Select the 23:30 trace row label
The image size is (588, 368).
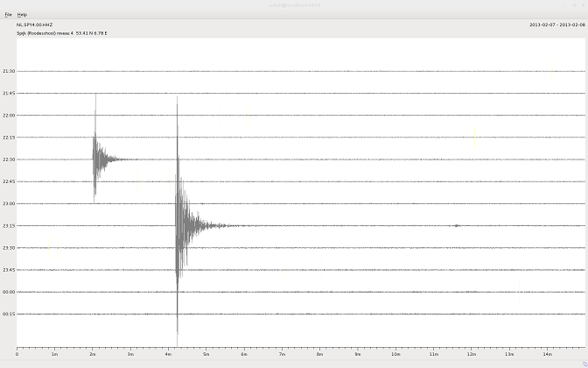[x=9, y=248]
